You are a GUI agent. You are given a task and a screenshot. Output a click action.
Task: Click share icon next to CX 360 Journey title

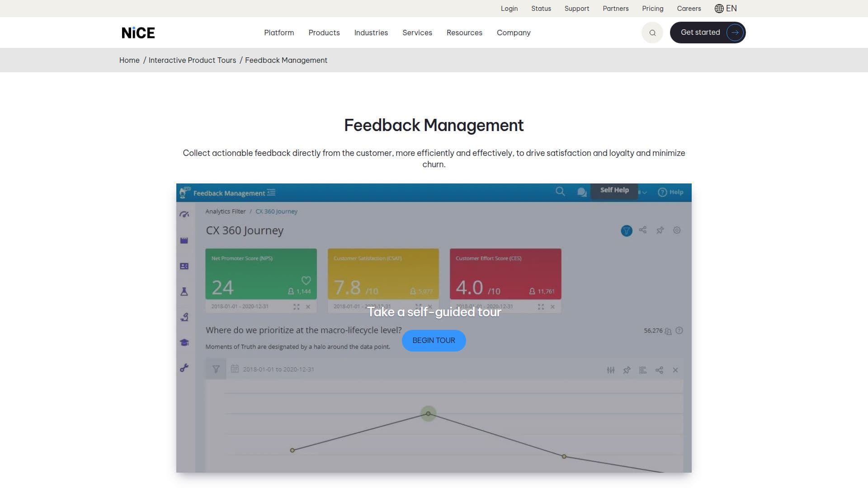643,230
